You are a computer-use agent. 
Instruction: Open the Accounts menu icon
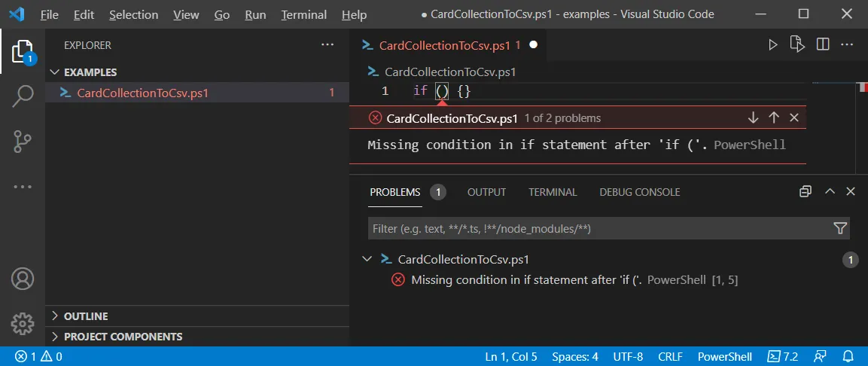pos(23,279)
